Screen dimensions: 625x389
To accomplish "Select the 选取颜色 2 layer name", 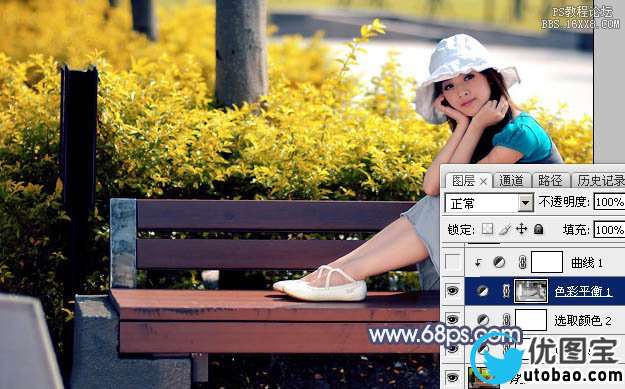I will tap(583, 320).
